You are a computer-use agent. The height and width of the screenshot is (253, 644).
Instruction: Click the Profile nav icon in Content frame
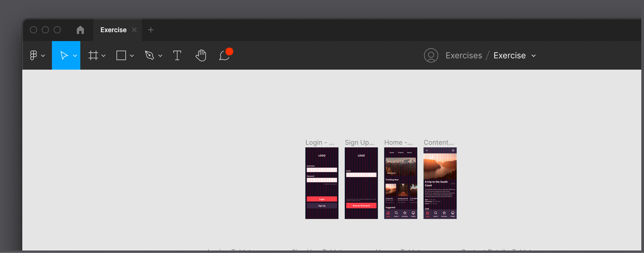click(x=453, y=214)
